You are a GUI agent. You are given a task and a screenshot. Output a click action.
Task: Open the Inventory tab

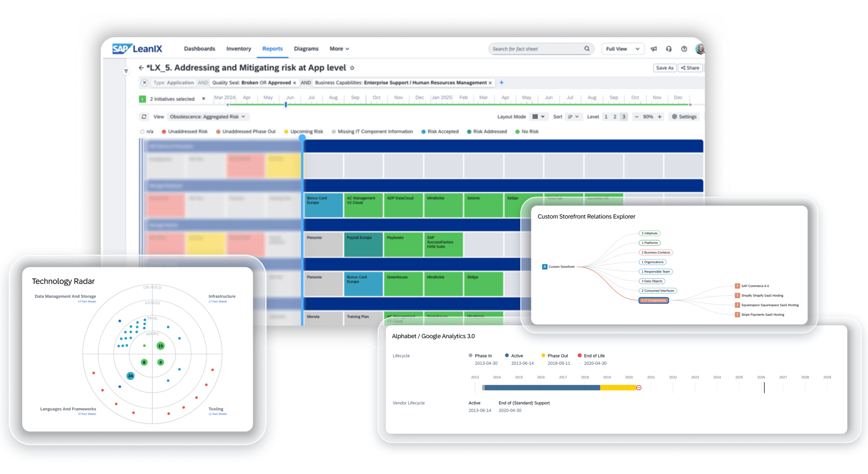(239, 49)
